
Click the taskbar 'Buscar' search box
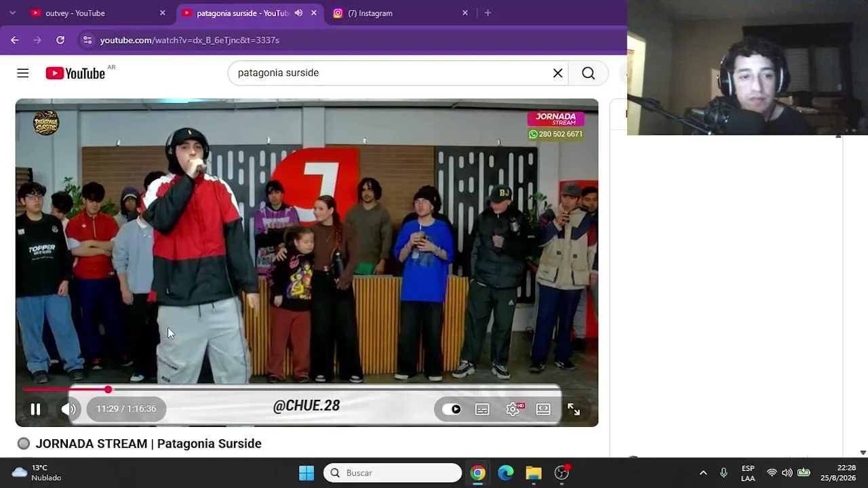(393, 473)
